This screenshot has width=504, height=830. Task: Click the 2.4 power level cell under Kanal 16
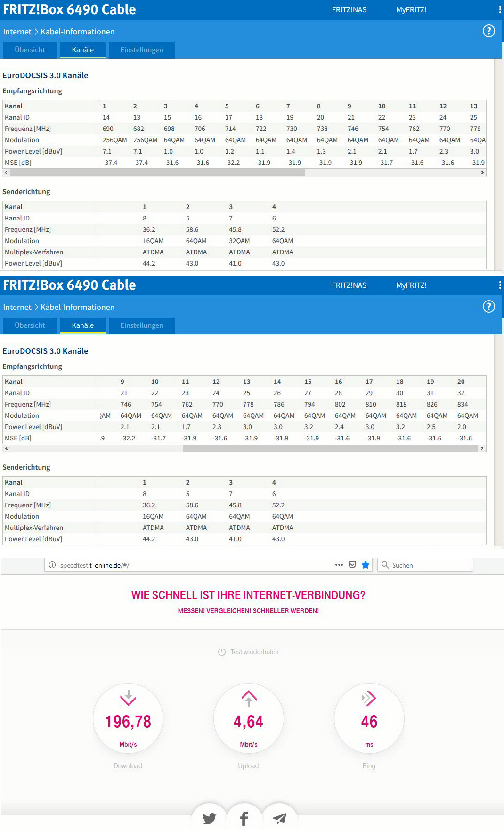pyautogui.click(x=339, y=427)
